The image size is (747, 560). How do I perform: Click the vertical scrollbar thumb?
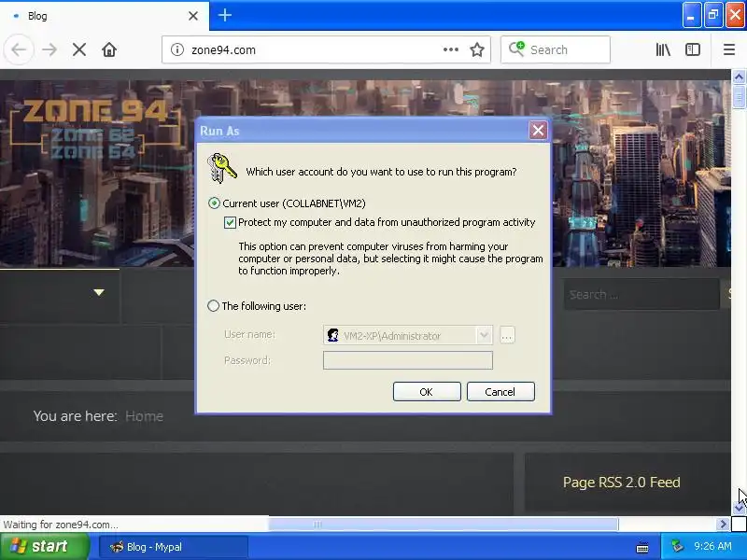tap(739, 97)
